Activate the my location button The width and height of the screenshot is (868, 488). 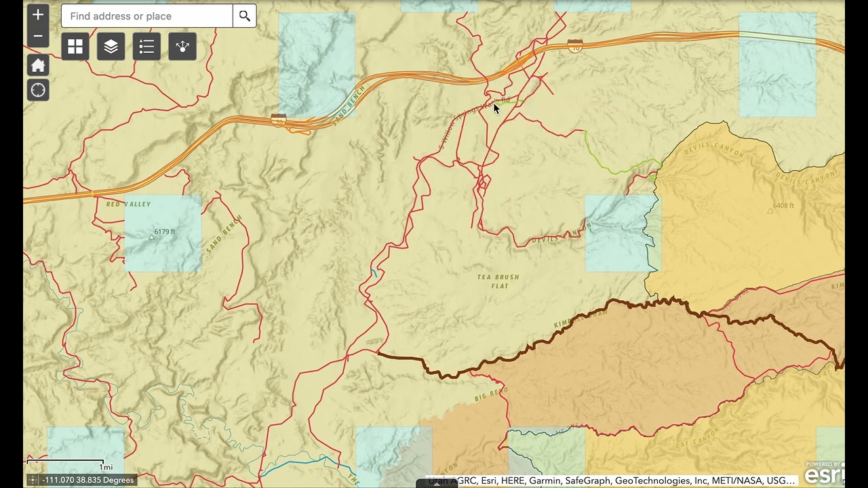point(38,89)
